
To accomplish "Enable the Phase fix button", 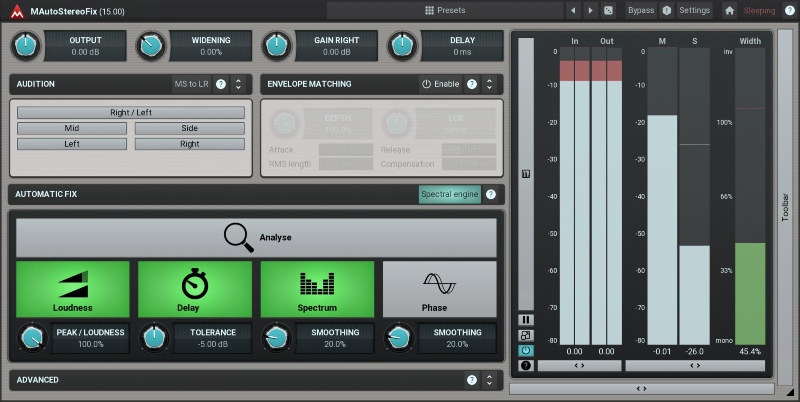I will (439, 290).
